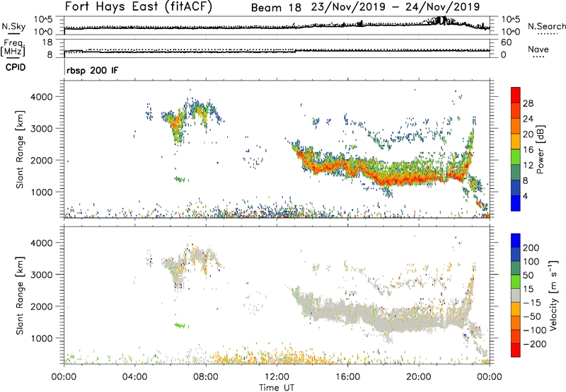Click the 'Time UT' axis label
This screenshot has width=566, height=392.
[x=277, y=387]
